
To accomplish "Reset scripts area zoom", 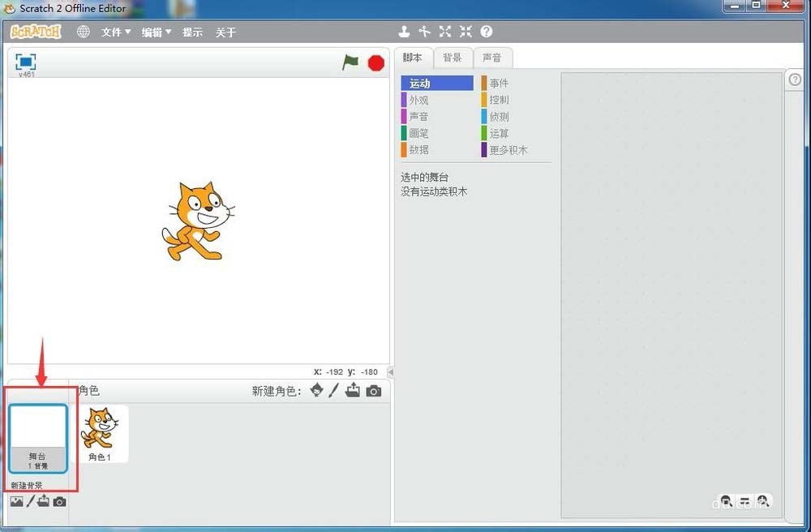I will click(744, 501).
